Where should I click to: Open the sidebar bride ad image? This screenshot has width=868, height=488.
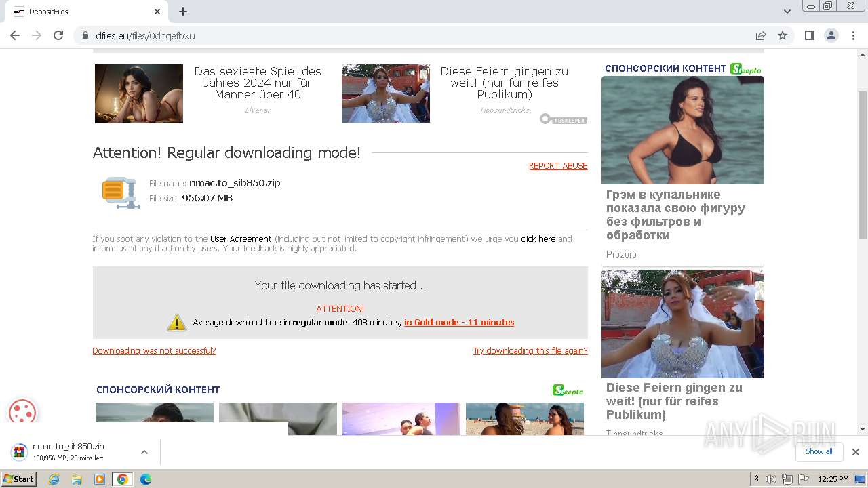pyautogui.click(x=683, y=324)
